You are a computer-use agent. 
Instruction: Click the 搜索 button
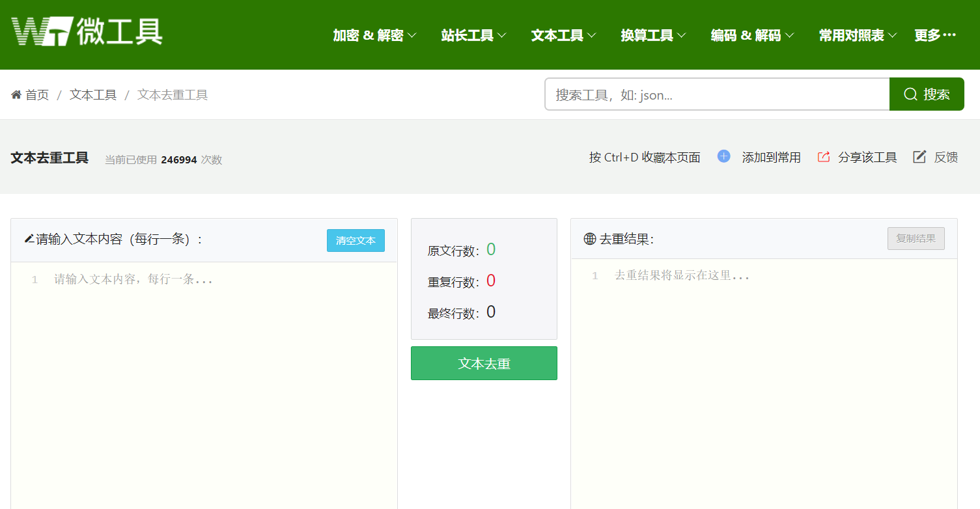click(927, 94)
